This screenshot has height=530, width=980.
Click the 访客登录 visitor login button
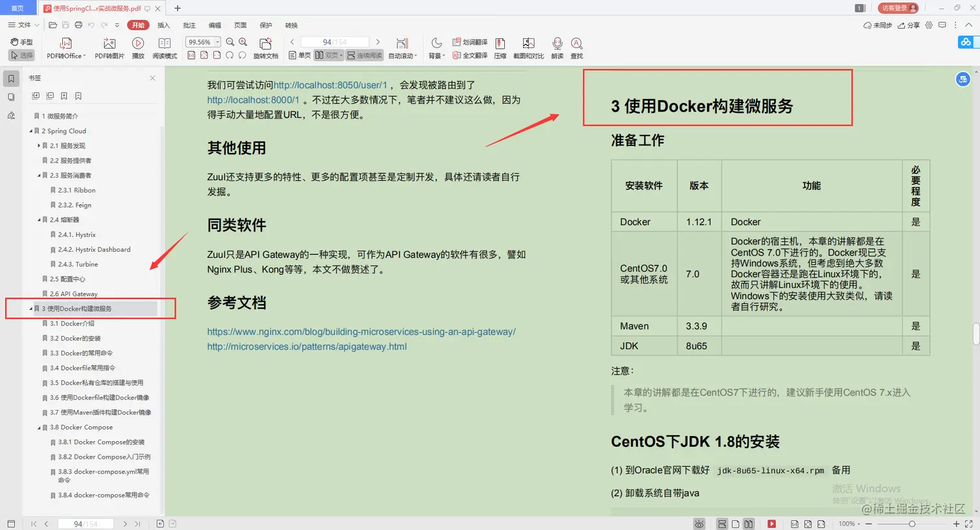click(x=898, y=8)
